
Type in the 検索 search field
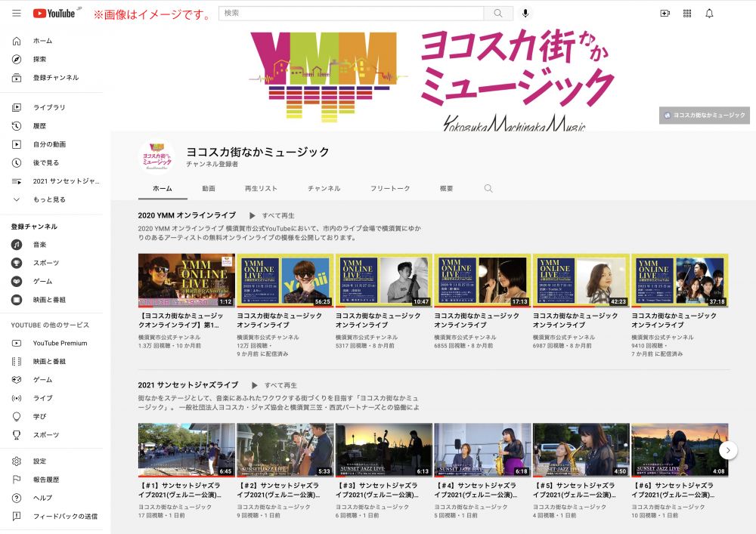[x=352, y=14]
